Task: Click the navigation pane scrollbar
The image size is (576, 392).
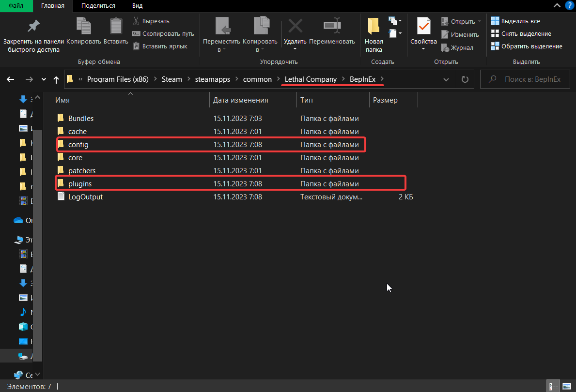Action: (x=37, y=245)
